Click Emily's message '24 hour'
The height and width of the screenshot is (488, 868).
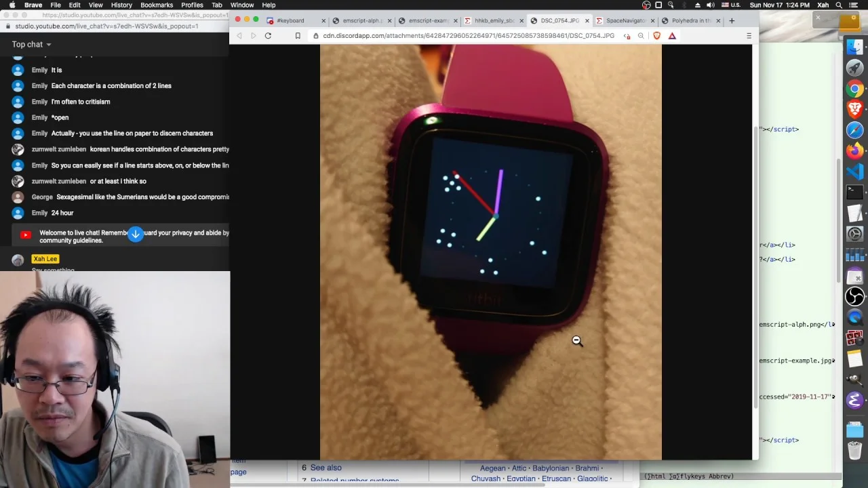tap(62, 213)
